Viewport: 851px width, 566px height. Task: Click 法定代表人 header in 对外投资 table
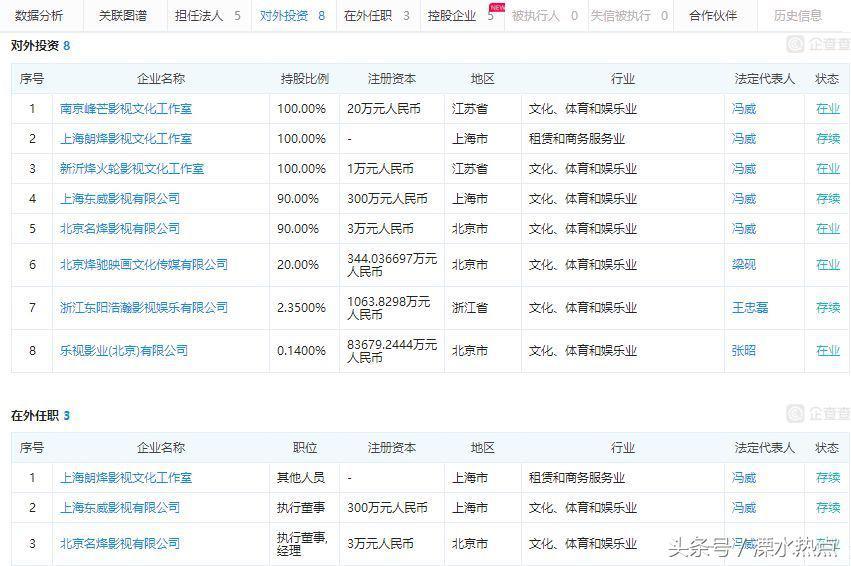[x=764, y=79]
